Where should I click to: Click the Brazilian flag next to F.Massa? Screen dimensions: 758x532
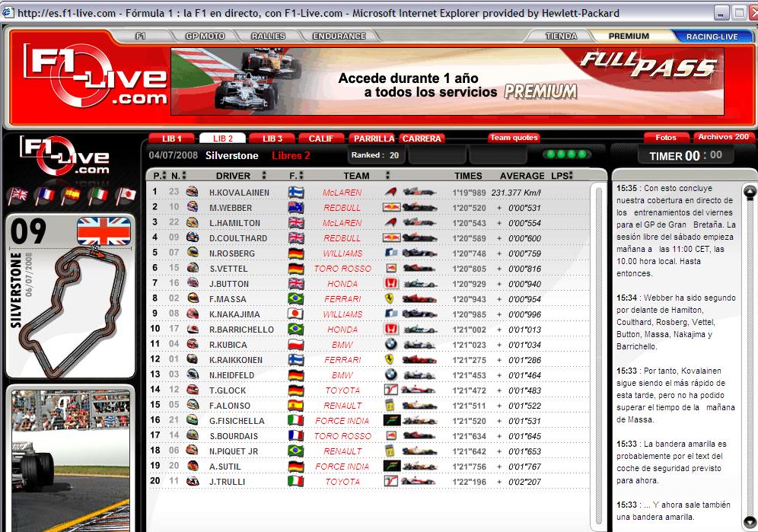click(x=295, y=299)
